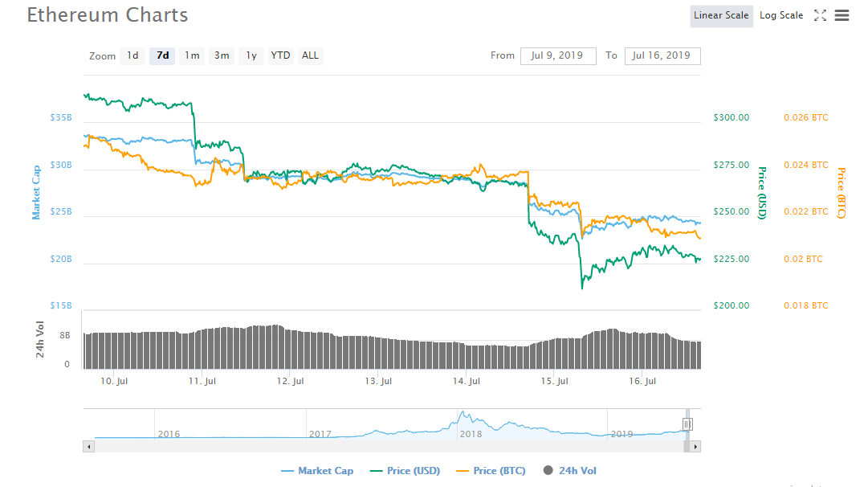Select 1y zoom range
Viewport: 868px width, 487px height.
[251, 55]
